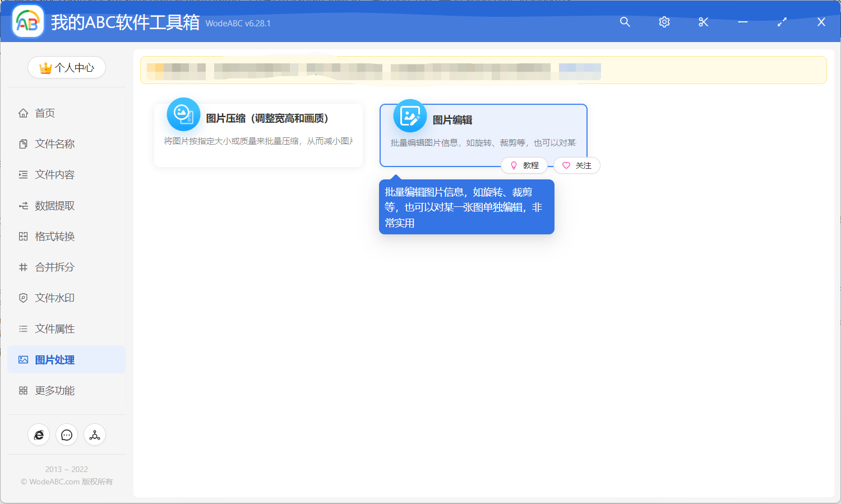Image resolution: width=841 pixels, height=504 pixels.
Task: Click the 关注 follow button
Action: (576, 165)
